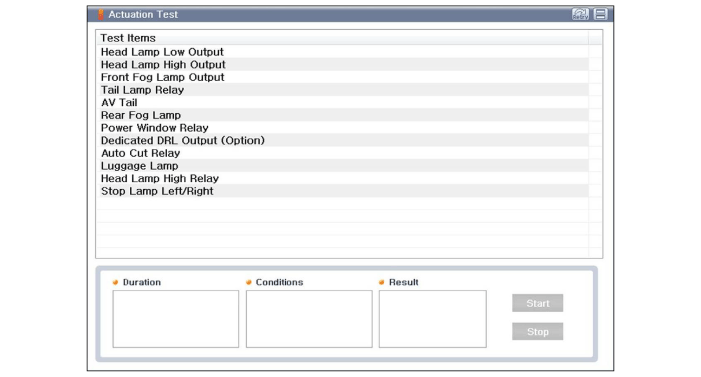Select Head Lamp High Relay item
Viewport: 701px width, 377px height.
pyautogui.click(x=342, y=178)
